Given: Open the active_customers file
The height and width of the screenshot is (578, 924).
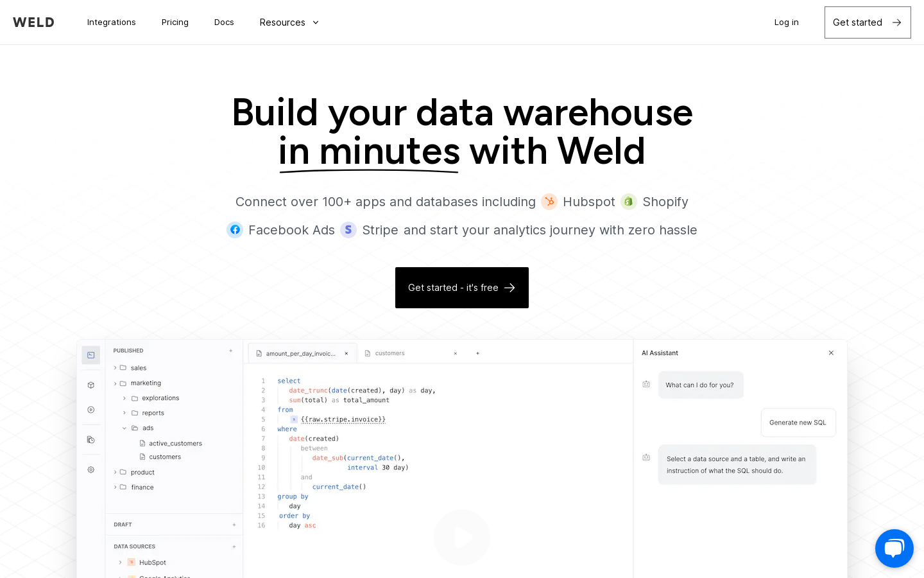Looking at the screenshot, I should coord(171,444).
